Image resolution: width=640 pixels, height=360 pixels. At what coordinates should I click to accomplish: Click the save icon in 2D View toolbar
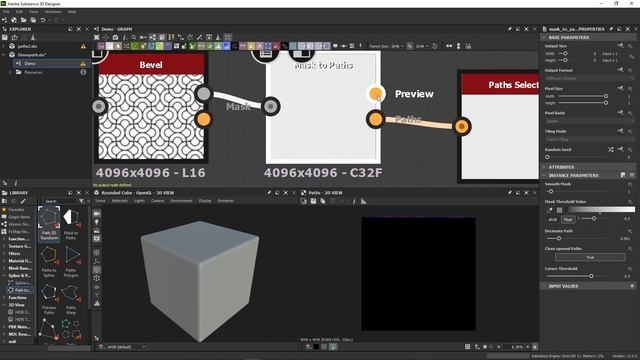tap(313, 201)
